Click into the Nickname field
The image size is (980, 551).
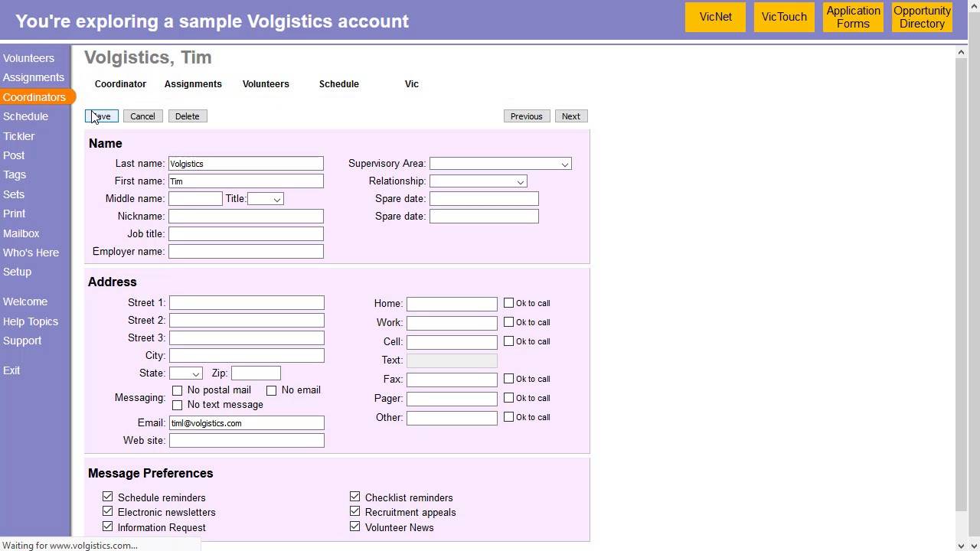click(246, 216)
